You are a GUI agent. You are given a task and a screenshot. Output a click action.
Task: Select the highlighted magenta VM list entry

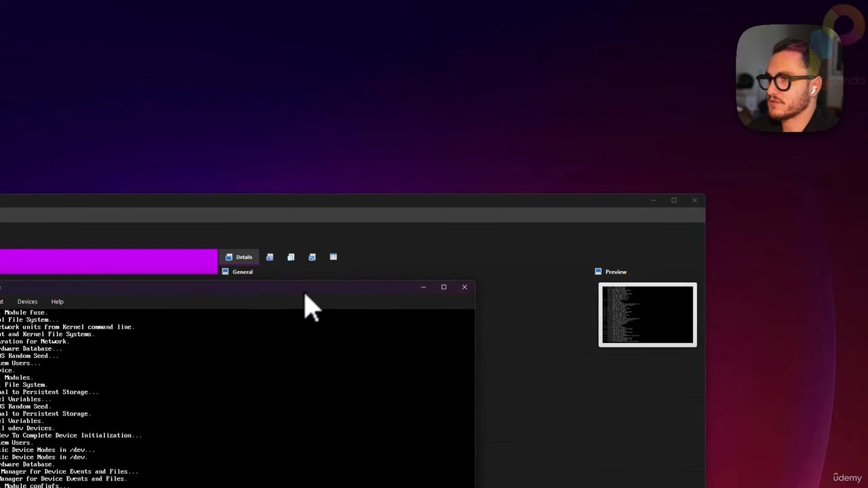pos(108,262)
